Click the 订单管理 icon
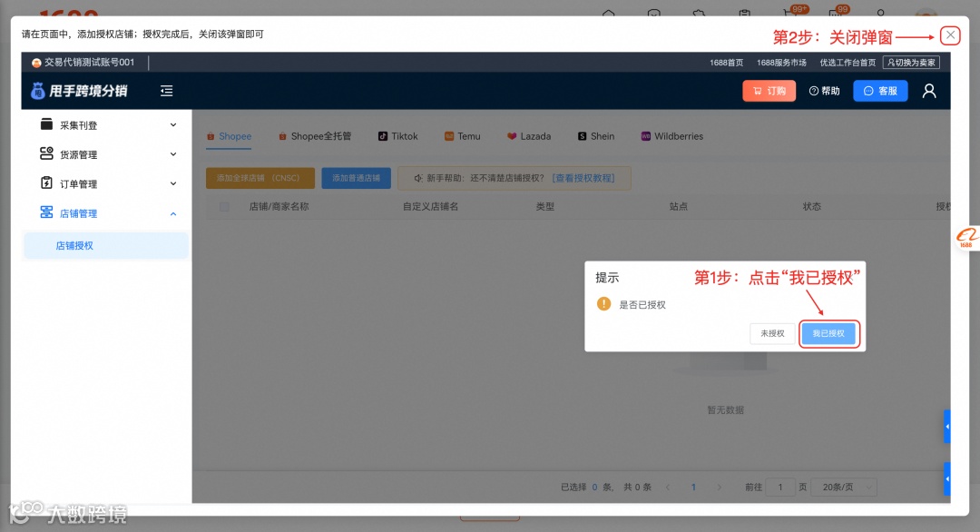980x532 pixels. click(x=46, y=183)
